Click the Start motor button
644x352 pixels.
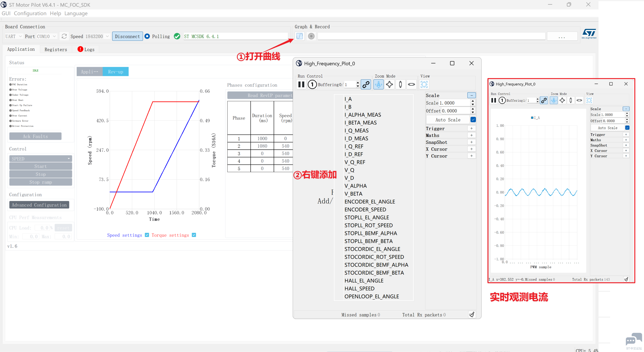pyautogui.click(x=40, y=166)
